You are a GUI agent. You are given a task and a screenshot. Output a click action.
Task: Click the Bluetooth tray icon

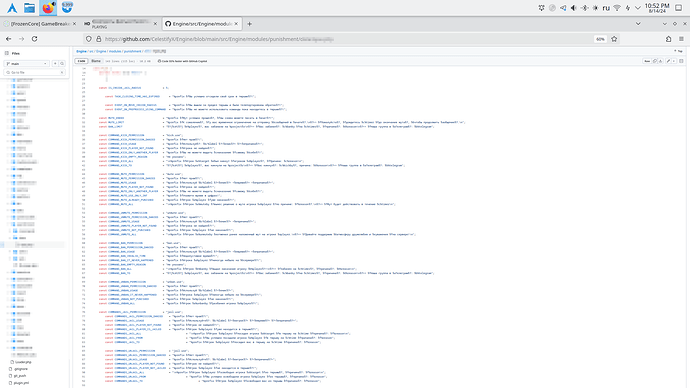pos(584,8)
